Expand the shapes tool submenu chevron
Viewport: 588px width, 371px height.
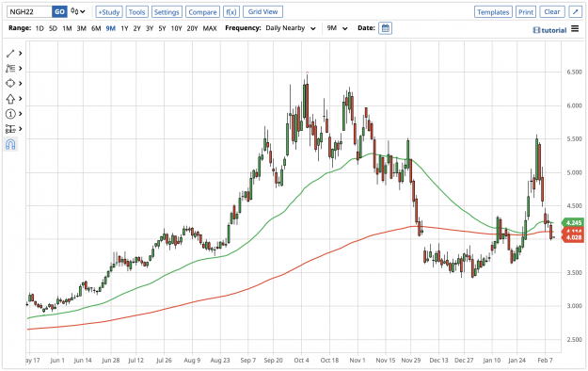[x=21, y=84]
